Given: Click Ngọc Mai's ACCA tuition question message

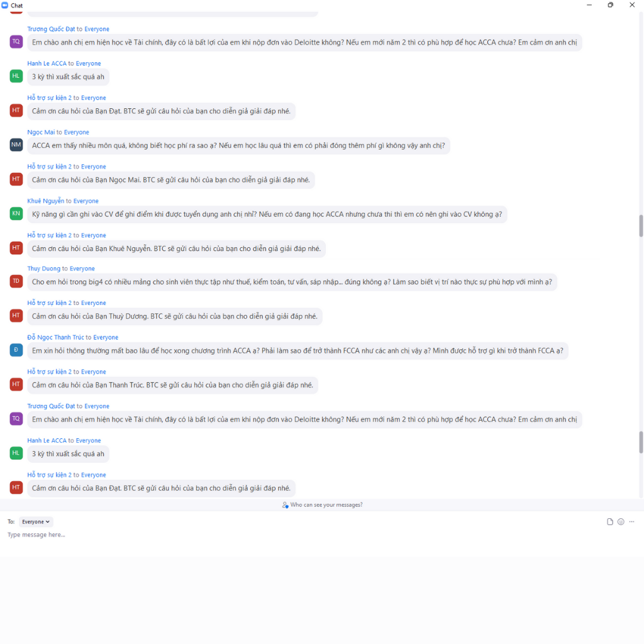Looking at the screenshot, I should [238, 145].
